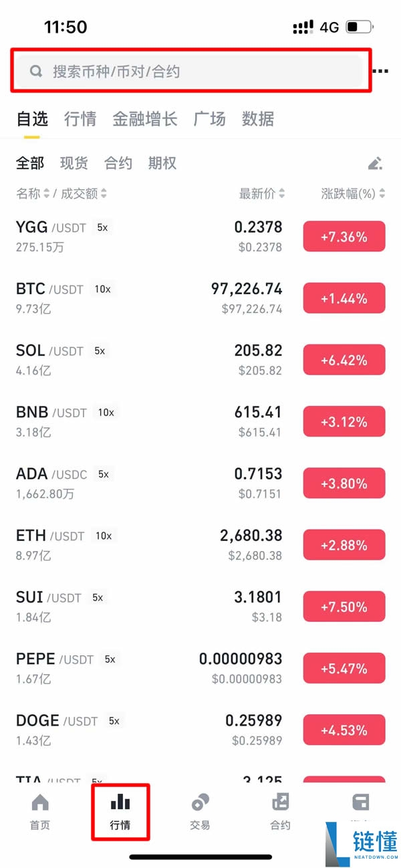Switch to 金融增长 tab

coord(144,119)
